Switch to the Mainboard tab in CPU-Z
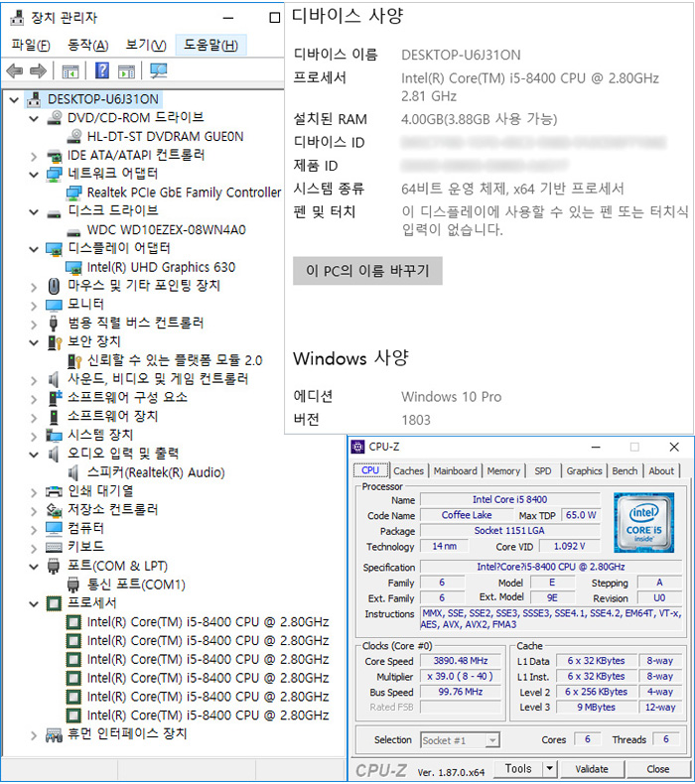Image resolution: width=695 pixels, height=784 pixels. click(456, 470)
